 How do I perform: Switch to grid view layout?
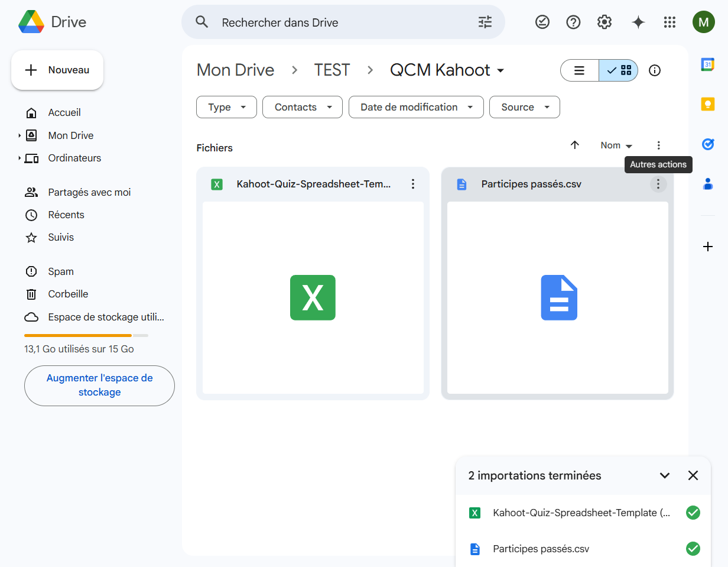[619, 70]
